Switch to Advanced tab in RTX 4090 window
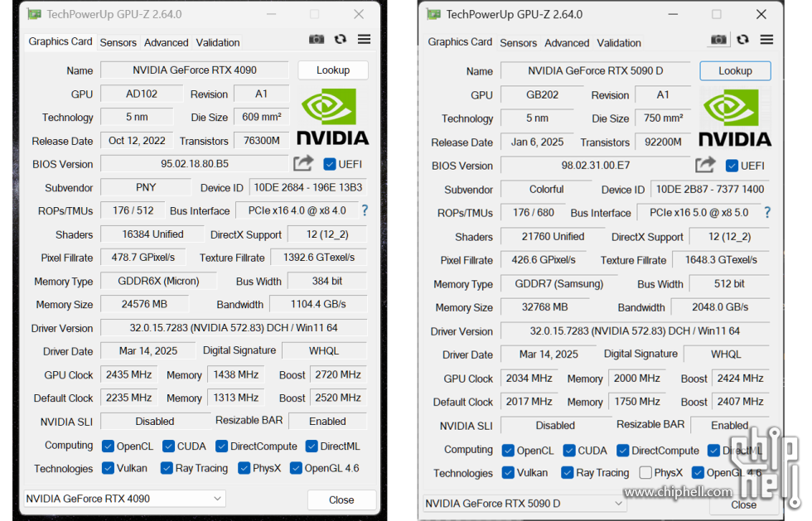Image resolution: width=812 pixels, height=521 pixels. tap(167, 42)
